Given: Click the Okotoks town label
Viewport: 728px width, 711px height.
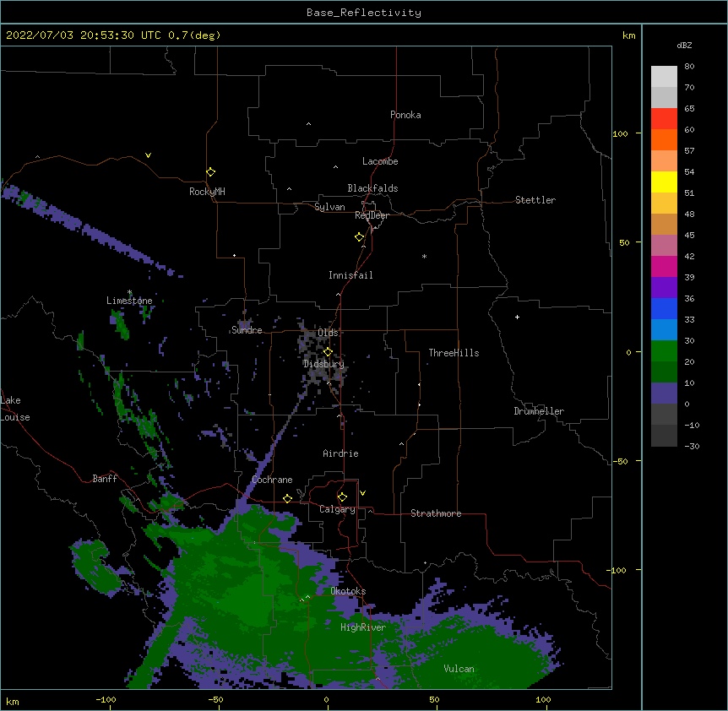Looking at the screenshot, I should tap(348, 591).
